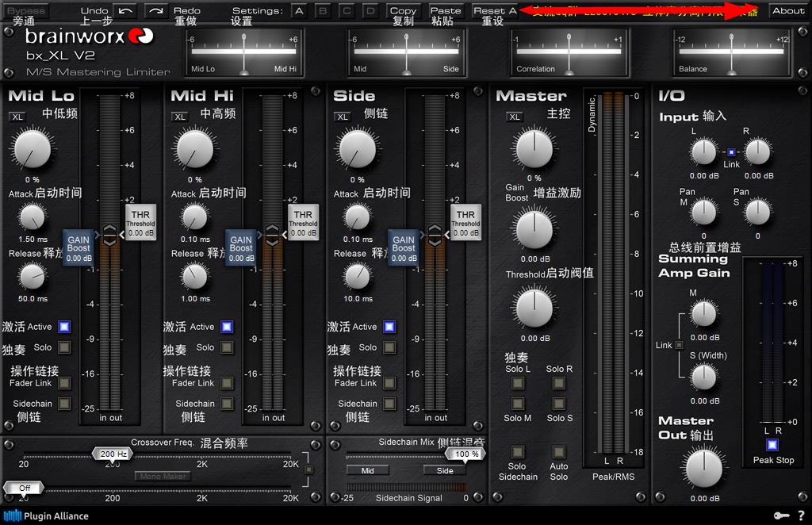Viewport: 812px width, 525px height.
Task: Select settings slot B
Action: coord(323,11)
